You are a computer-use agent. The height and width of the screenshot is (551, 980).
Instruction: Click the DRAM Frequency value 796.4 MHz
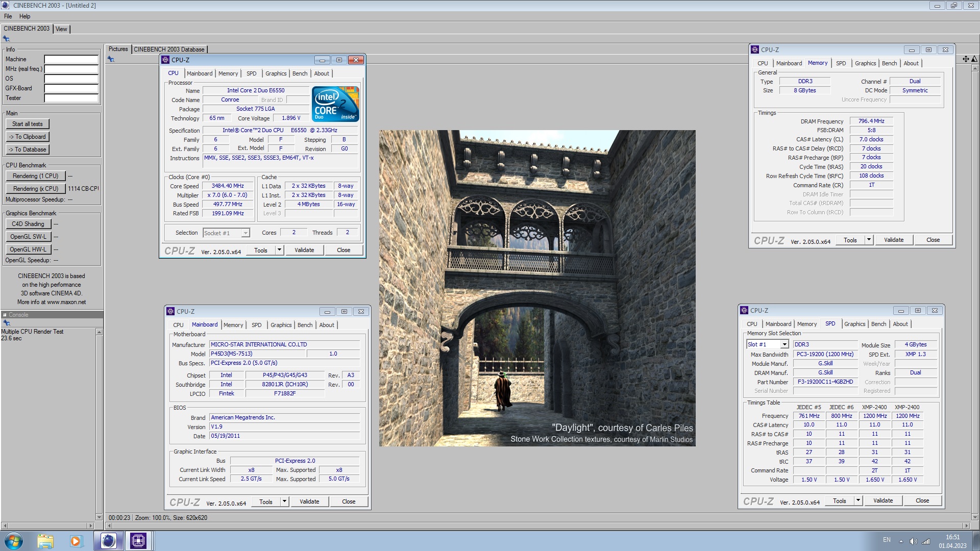[871, 121]
